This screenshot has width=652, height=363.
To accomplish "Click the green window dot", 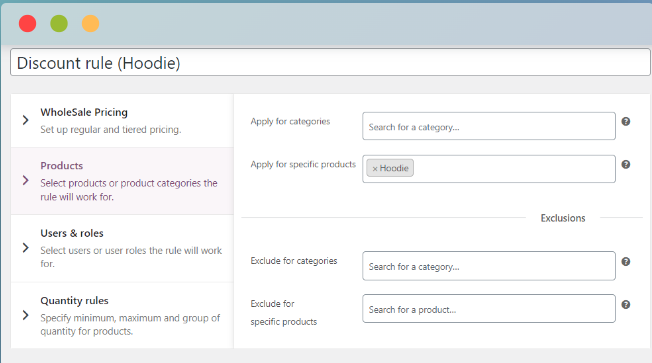I will click(x=59, y=23).
